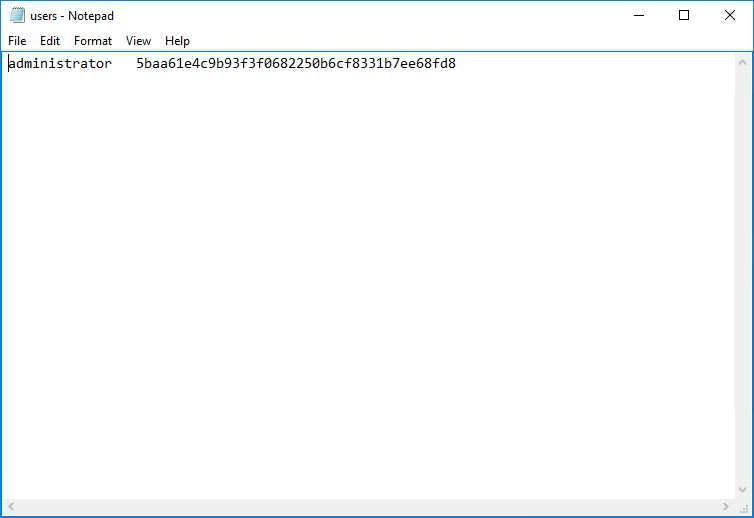Open the Format menu

click(93, 41)
